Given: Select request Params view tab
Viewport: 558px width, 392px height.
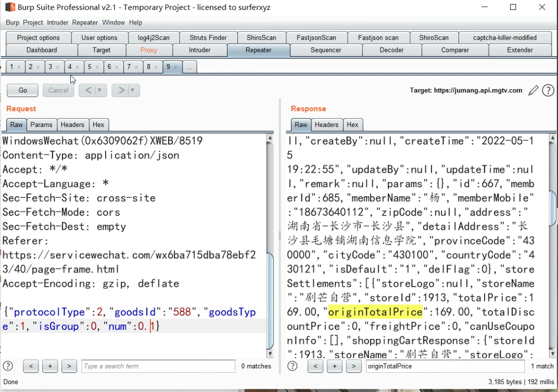Looking at the screenshot, I should click(x=41, y=124).
